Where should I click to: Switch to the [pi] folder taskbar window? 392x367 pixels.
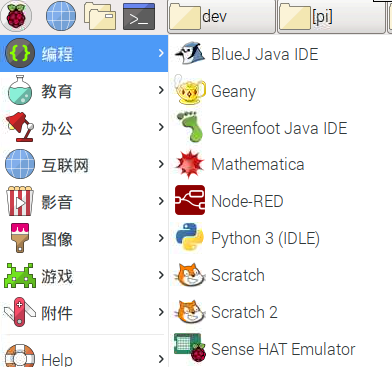pos(331,17)
